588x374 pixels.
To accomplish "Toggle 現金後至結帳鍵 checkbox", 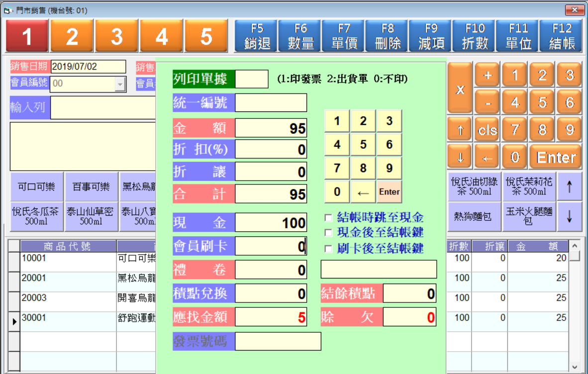I will pos(328,233).
